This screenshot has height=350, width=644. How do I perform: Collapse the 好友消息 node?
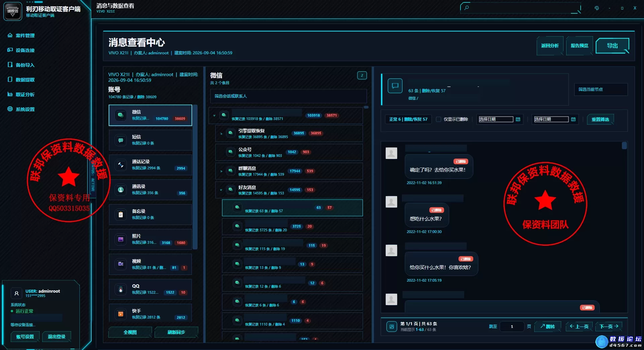tap(221, 190)
